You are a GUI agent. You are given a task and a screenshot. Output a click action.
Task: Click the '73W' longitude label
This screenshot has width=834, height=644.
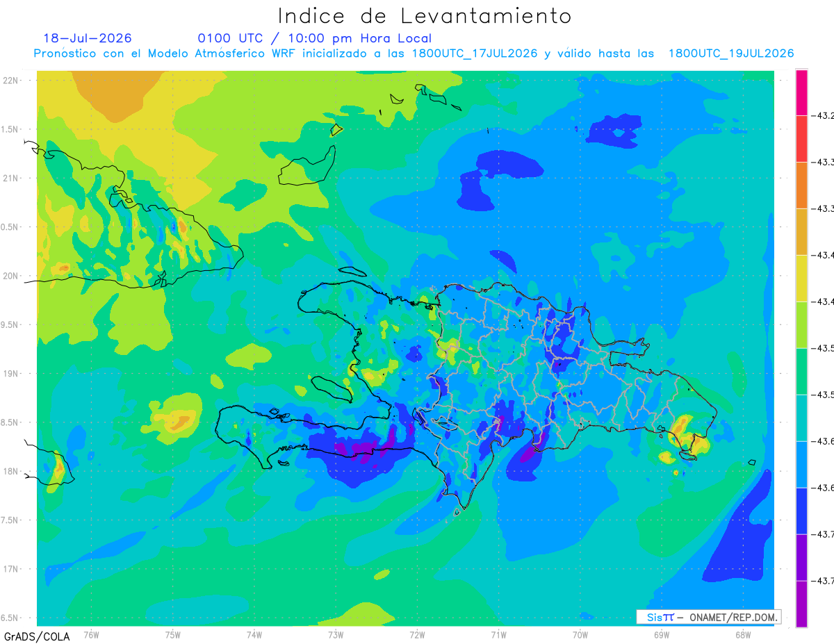coord(336,635)
